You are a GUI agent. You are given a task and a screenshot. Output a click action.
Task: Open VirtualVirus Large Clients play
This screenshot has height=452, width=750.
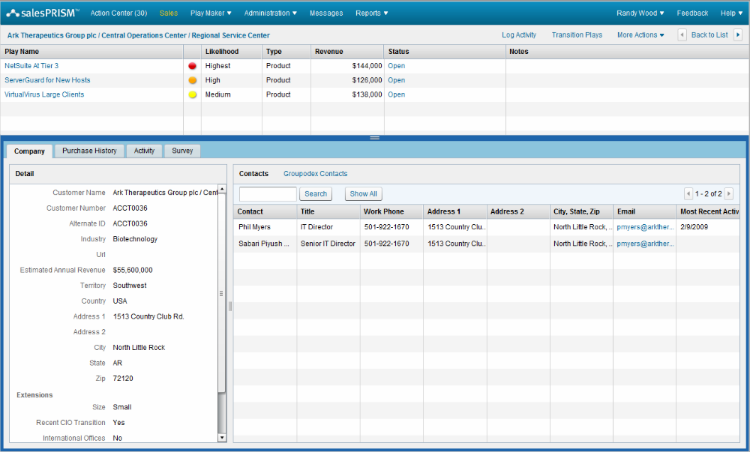point(44,95)
